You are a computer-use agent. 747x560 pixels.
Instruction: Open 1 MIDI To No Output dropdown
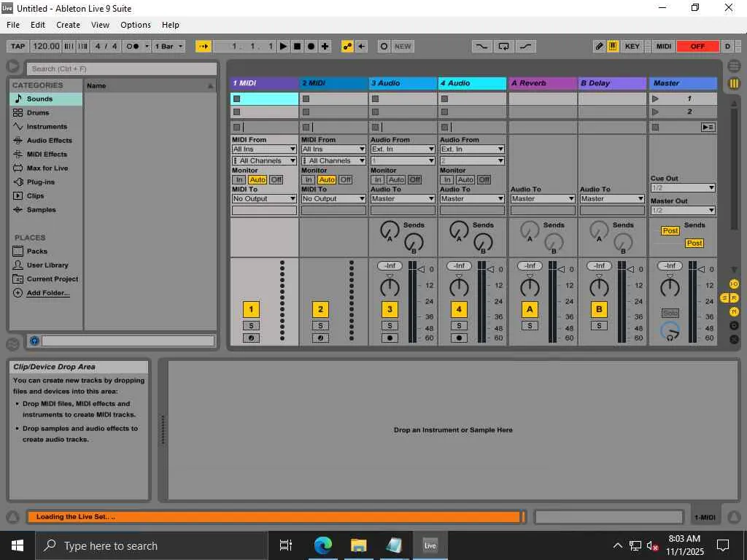[264, 198]
